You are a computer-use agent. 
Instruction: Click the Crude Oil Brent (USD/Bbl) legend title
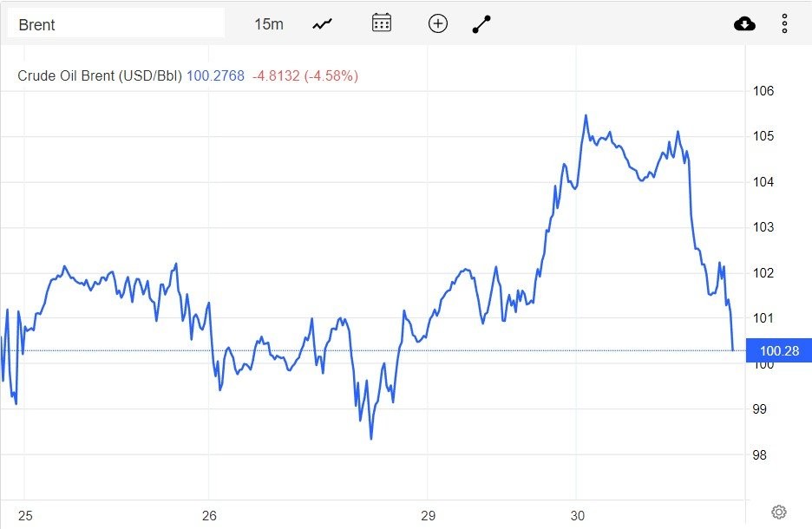(x=100, y=76)
